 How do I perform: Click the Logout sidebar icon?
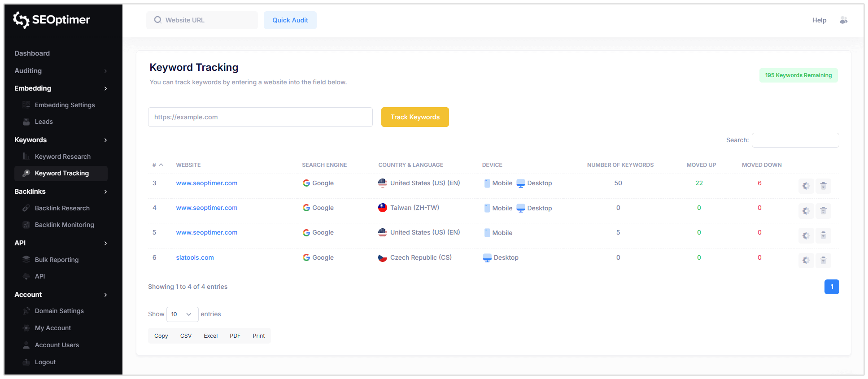click(26, 362)
